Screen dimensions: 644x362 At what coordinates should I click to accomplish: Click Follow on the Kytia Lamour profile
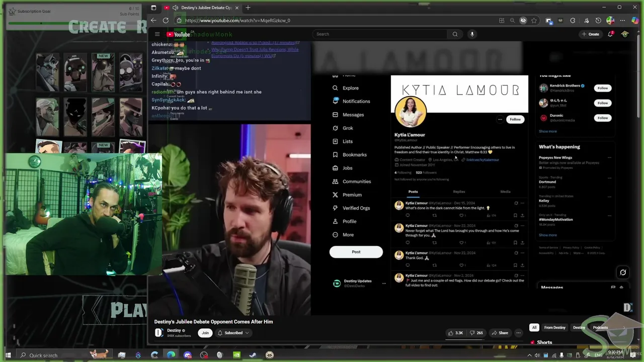515,120
